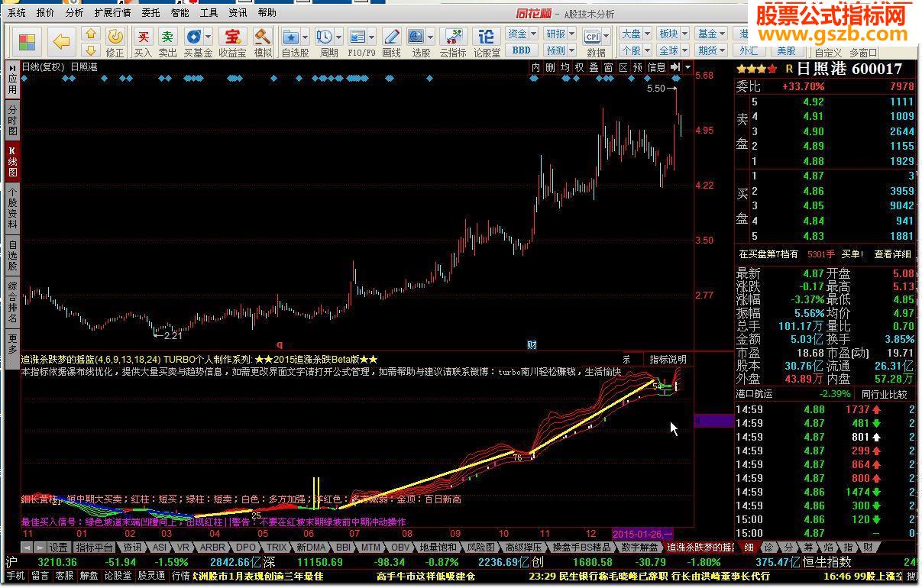Open the 智能 menu
The image size is (922, 588).
click(x=180, y=13)
